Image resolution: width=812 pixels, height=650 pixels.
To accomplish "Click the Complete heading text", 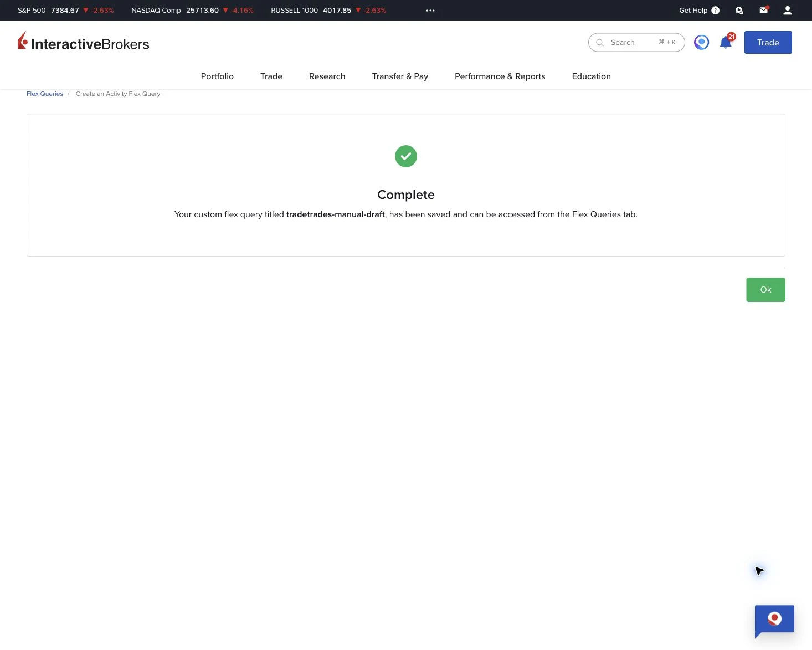I will pos(406,195).
